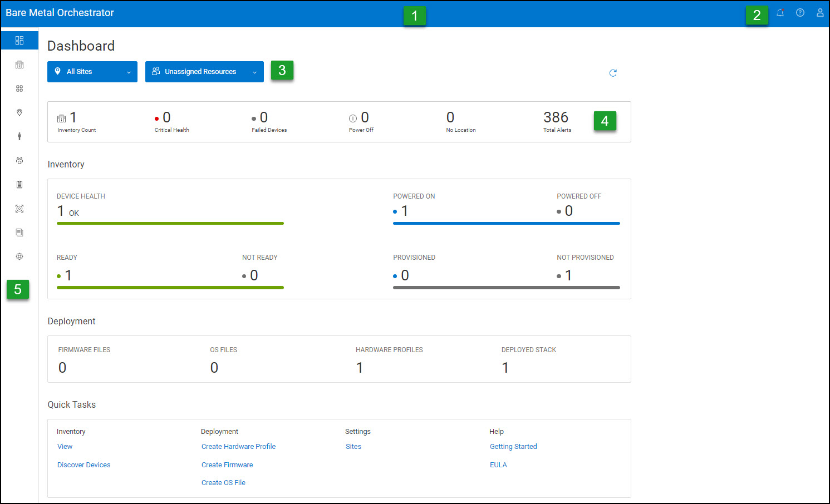Viewport: 830px width, 504px height.
Task: Open the EULA link
Action: point(498,465)
